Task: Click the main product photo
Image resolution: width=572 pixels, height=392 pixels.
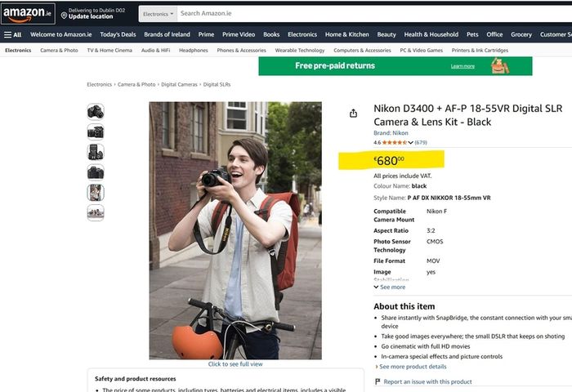Action: point(235,230)
